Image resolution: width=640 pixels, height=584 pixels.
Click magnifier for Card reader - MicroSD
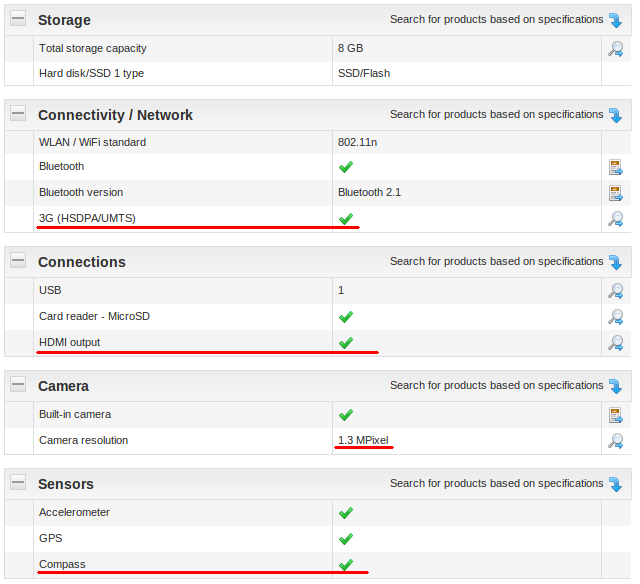coord(616,317)
